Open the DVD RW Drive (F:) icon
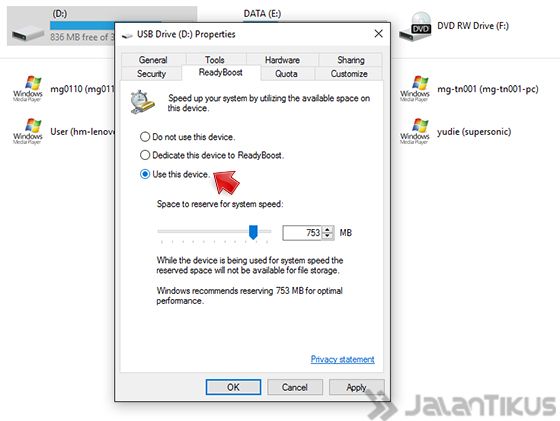 pos(415,26)
